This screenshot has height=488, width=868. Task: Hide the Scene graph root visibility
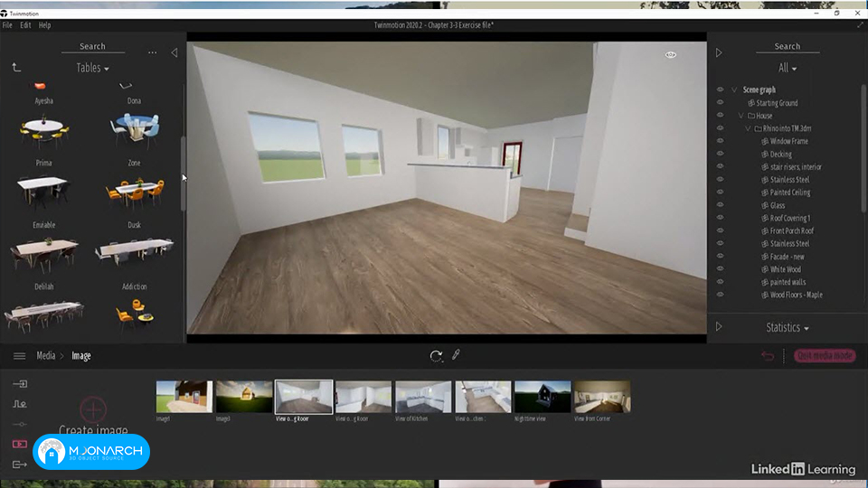click(721, 89)
